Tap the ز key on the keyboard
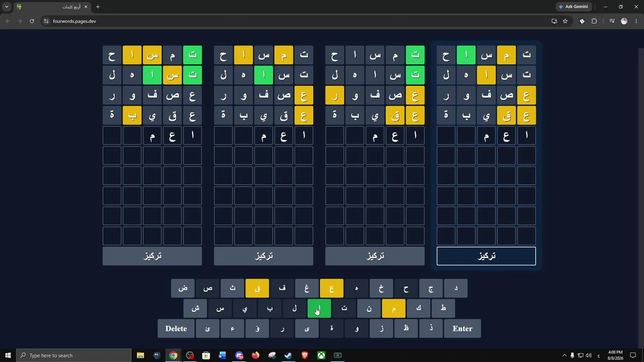This screenshot has height=362, width=644. 381,328
